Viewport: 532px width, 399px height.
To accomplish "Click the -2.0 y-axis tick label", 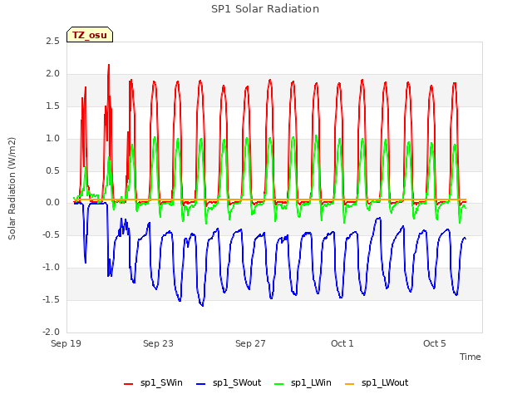I will click(51, 332).
